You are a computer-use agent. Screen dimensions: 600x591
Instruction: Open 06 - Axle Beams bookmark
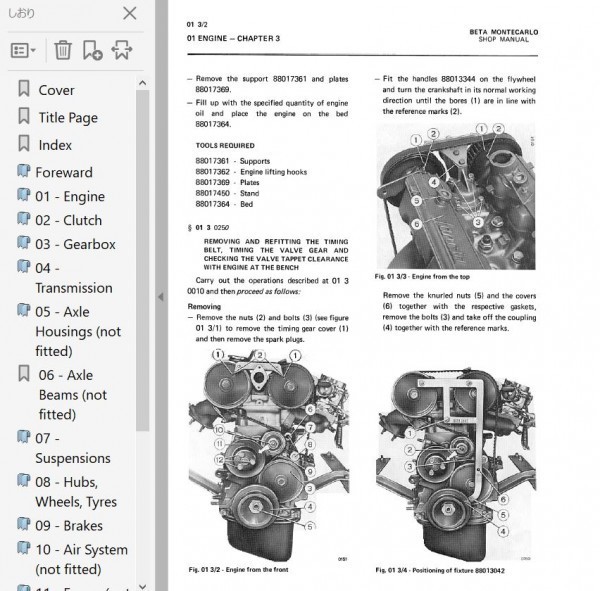[x=73, y=395]
